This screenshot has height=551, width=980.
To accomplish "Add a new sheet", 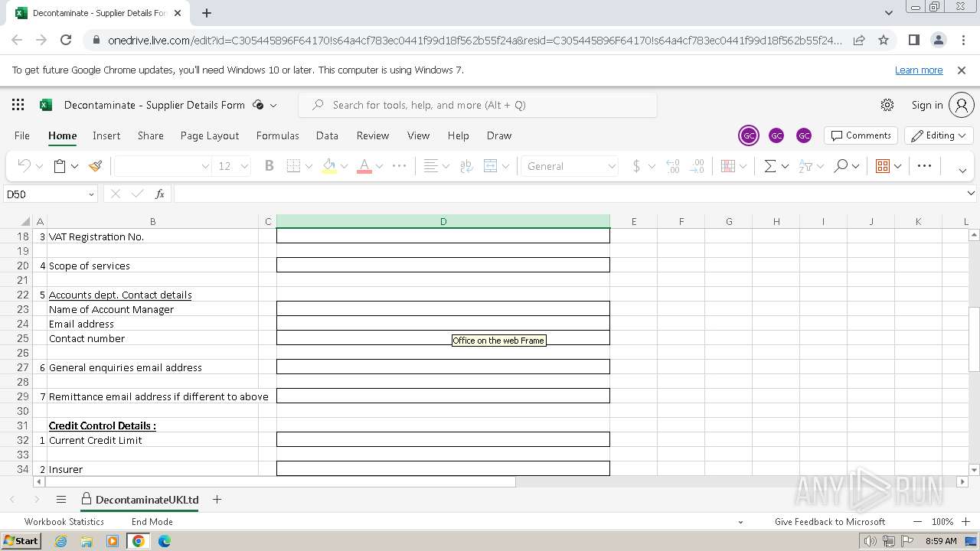I will (x=217, y=500).
